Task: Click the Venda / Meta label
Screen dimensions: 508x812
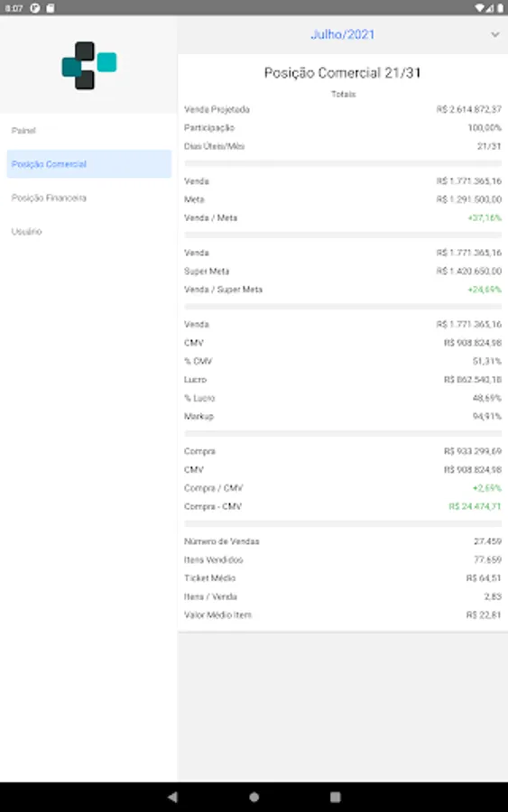Action: point(210,217)
